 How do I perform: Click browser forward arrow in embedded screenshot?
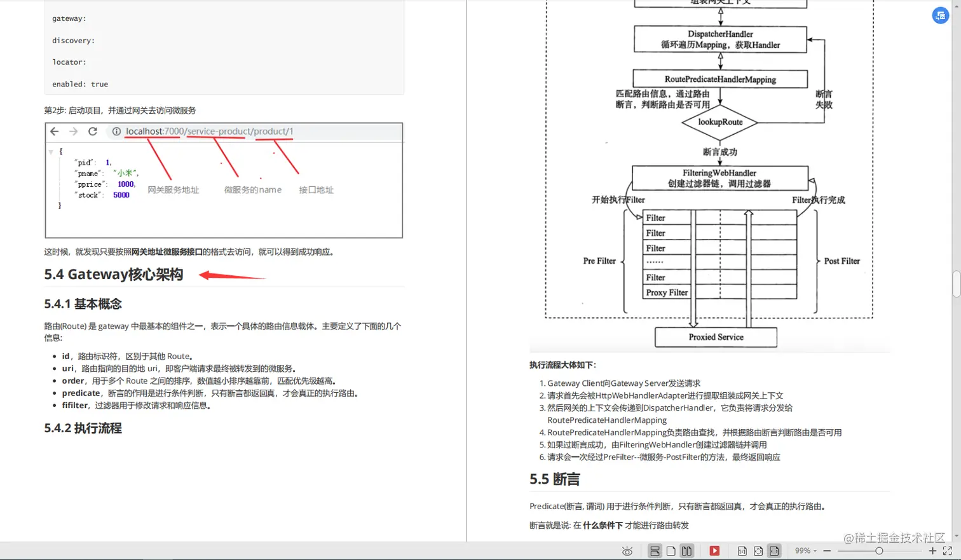pos(74,132)
